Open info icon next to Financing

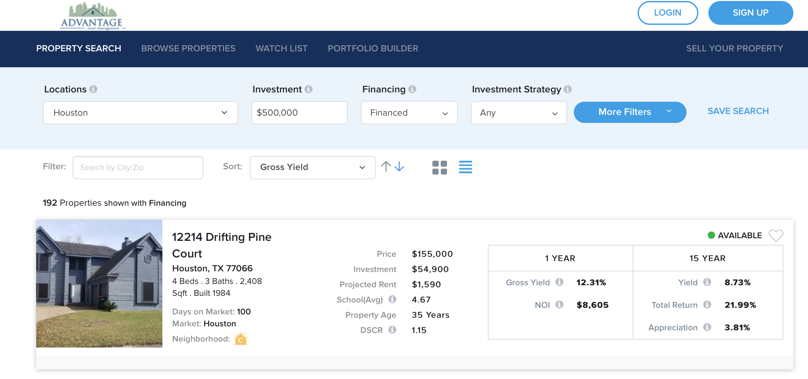[412, 89]
